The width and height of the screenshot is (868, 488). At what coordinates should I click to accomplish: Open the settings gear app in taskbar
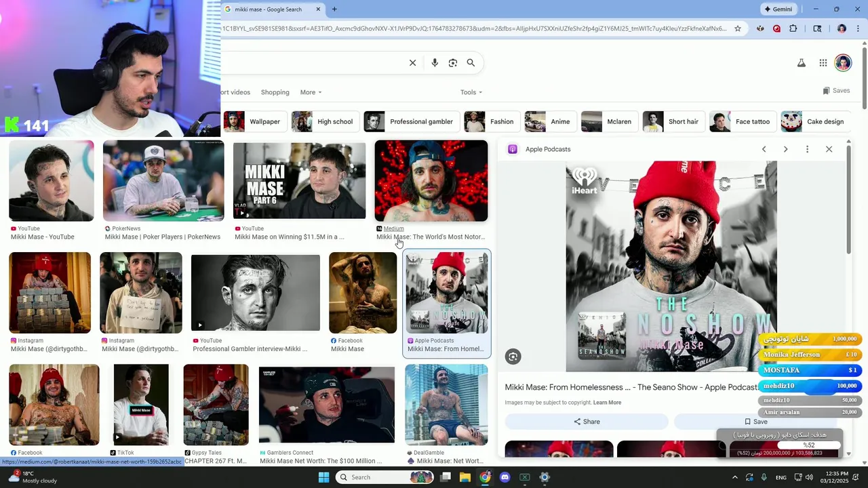[544, 477]
